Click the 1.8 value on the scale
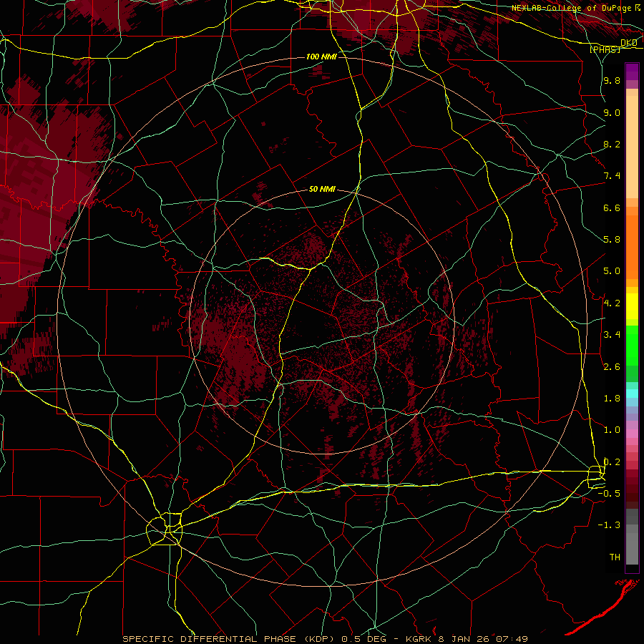The height and width of the screenshot is (644, 644). point(612,399)
